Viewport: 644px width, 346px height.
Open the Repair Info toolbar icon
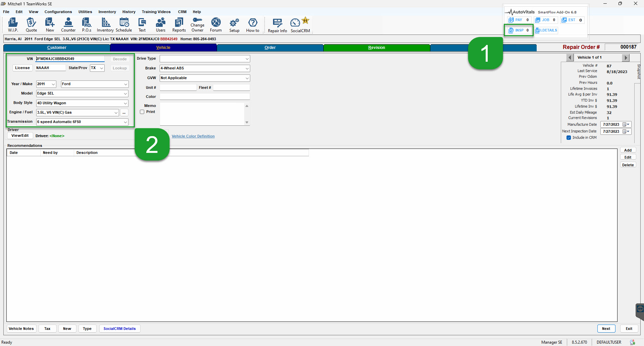(x=277, y=25)
